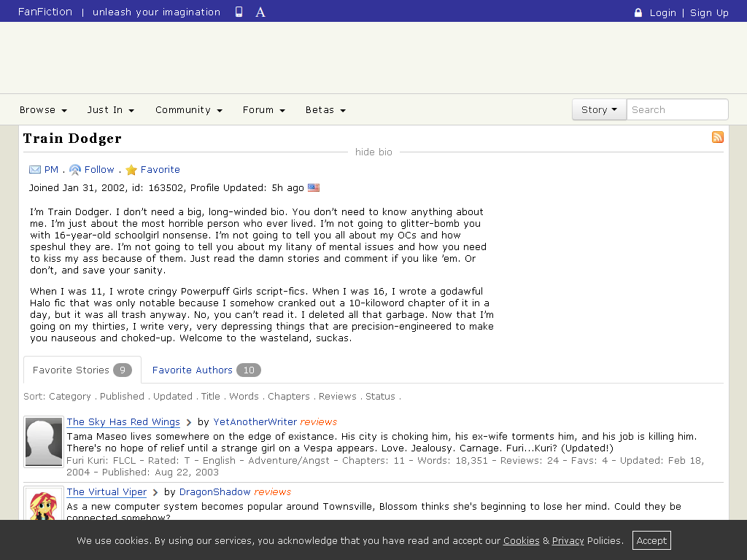This screenshot has height=560, width=747.
Task: Click the yellow Favorite star icon
Action: coord(131,169)
